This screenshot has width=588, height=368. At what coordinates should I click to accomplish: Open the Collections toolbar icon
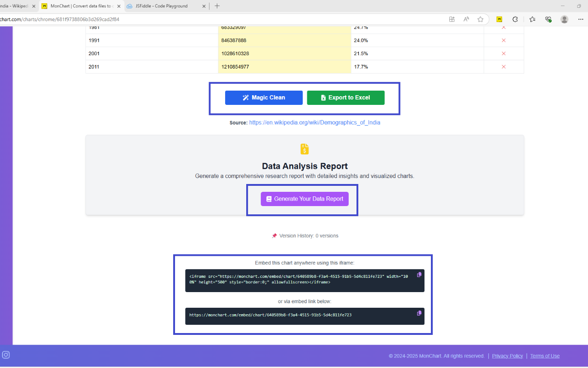point(532,19)
